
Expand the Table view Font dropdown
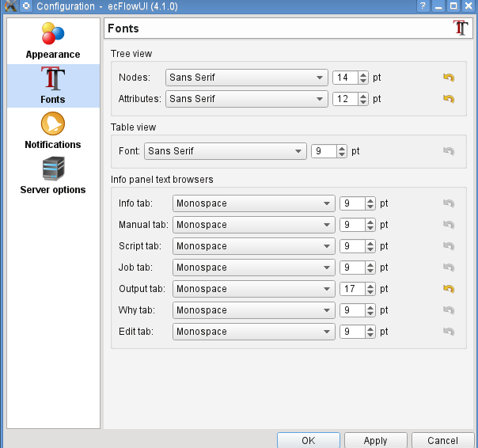tap(225, 151)
